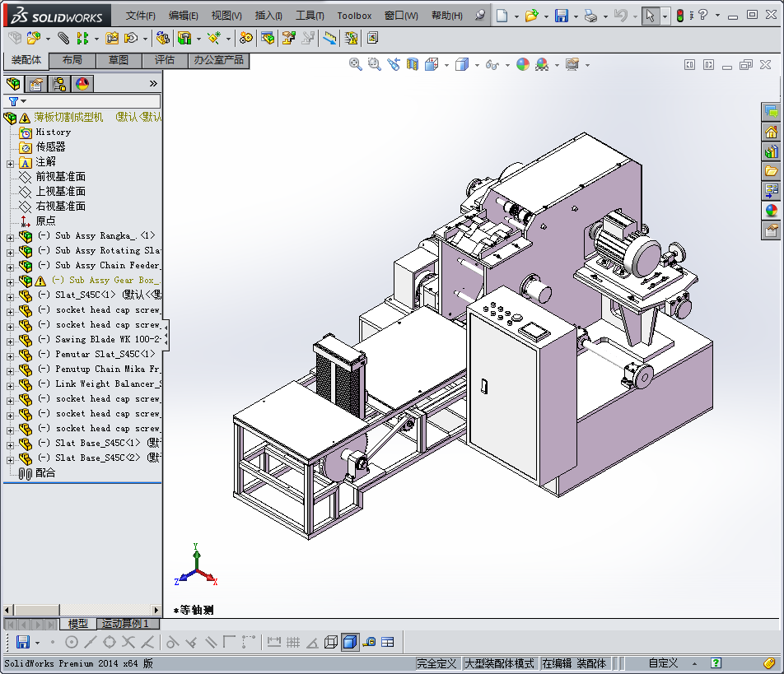Open the Appearances tab in right task pane
784x674 pixels.
click(x=771, y=211)
